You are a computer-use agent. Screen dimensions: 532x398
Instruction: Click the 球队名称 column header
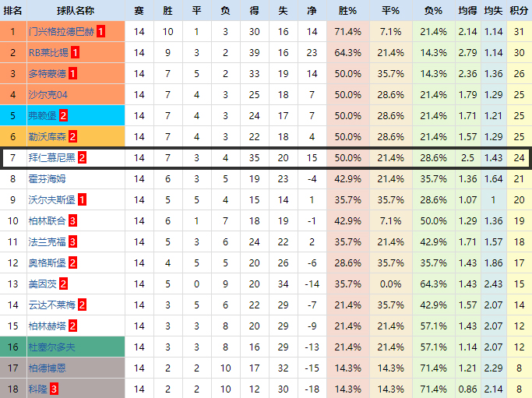pos(76,11)
